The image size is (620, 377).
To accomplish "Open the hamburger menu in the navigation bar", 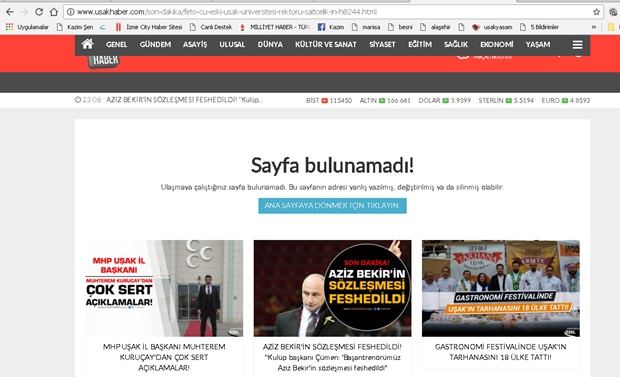I will click(x=577, y=45).
